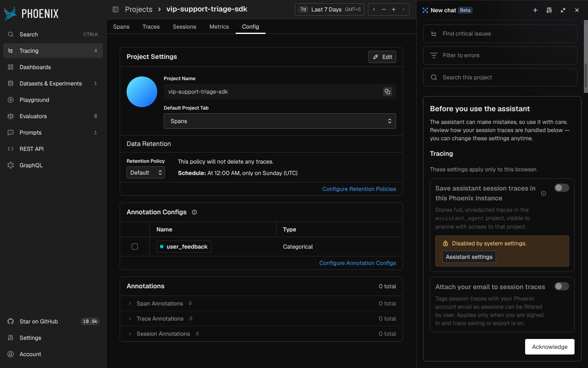The height and width of the screenshot is (368, 588).
Task: Switch to the Spans tab
Action: [121, 27]
